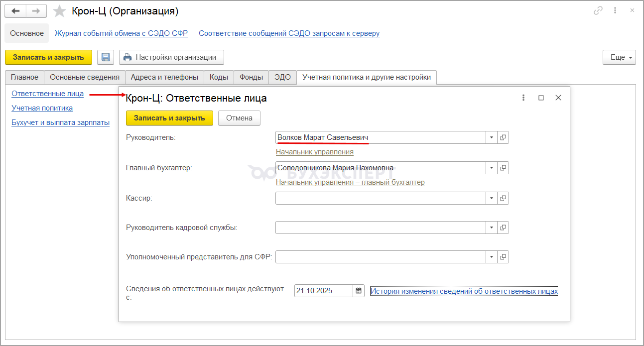Screen dimensions: 644x346
Task: Copy link using the chain icon
Action: (x=598, y=10)
